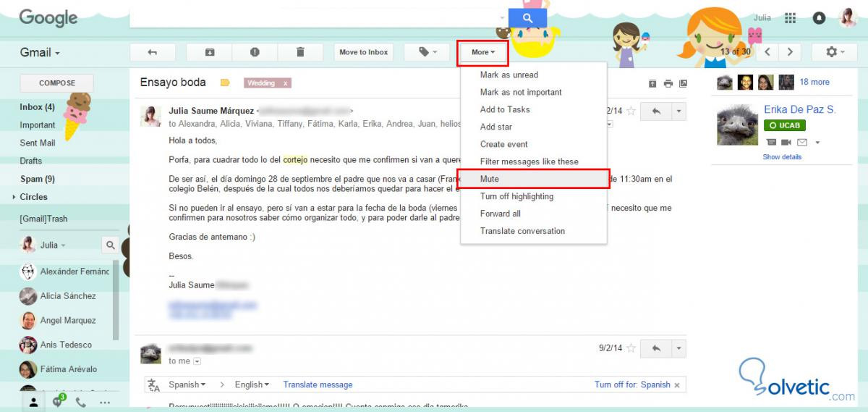Viewport: 868px width, 412px height.
Task: Click the three dots icon in chat bar
Action: [x=105, y=403]
